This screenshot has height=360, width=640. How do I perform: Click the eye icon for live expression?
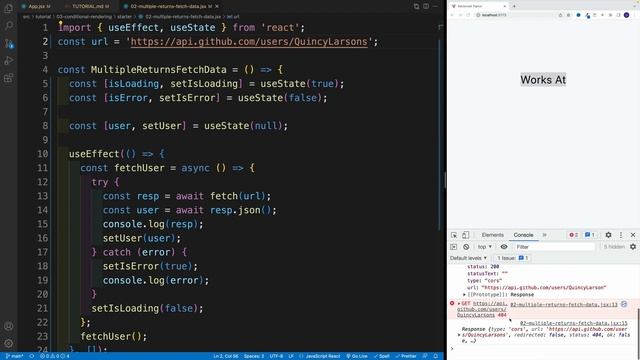pos(504,247)
